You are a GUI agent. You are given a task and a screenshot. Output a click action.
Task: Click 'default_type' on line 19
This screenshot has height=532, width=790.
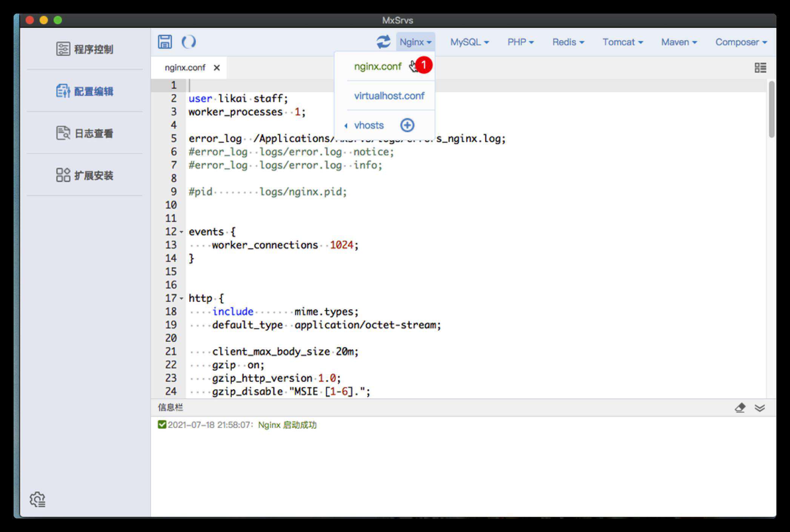tap(247, 325)
